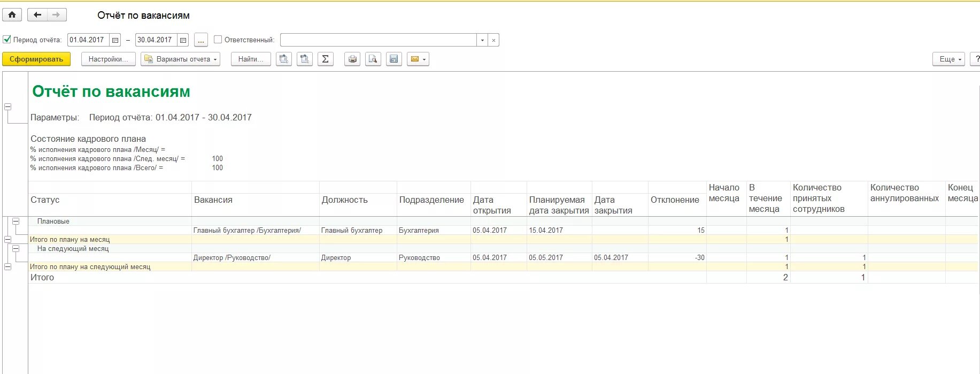Go to the home page icon

pos(12,15)
